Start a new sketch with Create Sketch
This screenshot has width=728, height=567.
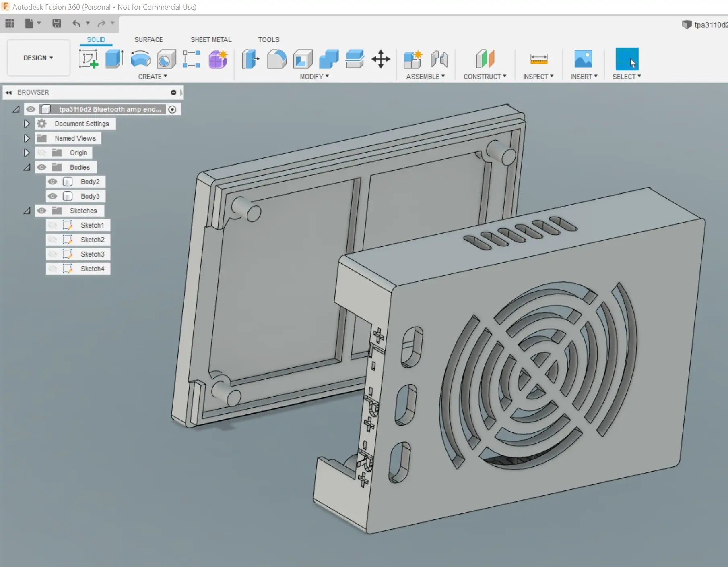[89, 59]
